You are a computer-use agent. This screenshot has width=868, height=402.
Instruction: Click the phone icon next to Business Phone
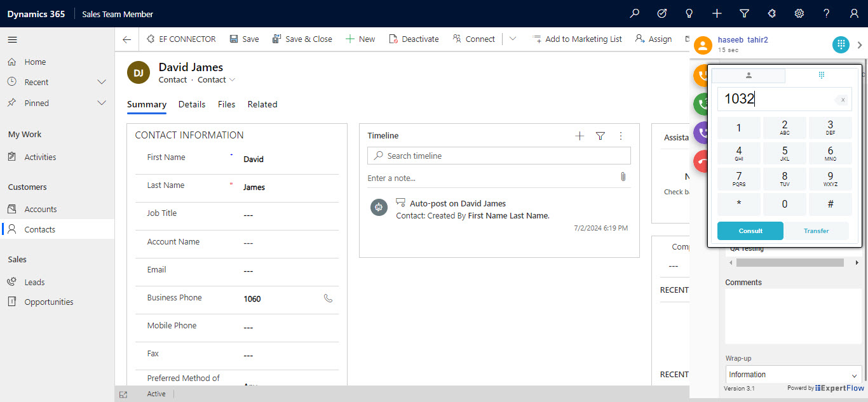[328, 298]
